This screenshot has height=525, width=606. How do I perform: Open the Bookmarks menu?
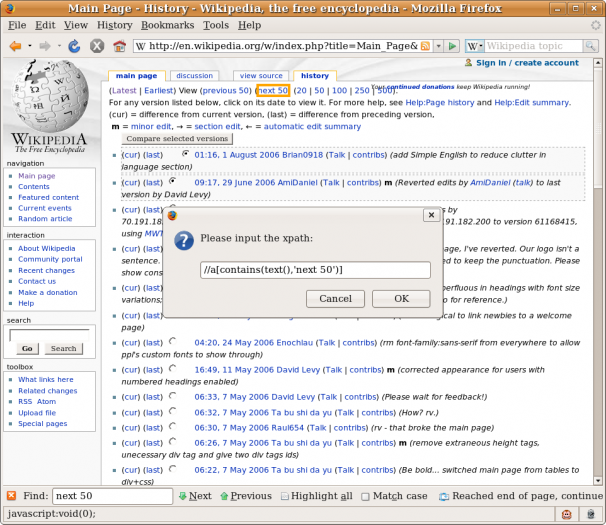click(x=167, y=25)
